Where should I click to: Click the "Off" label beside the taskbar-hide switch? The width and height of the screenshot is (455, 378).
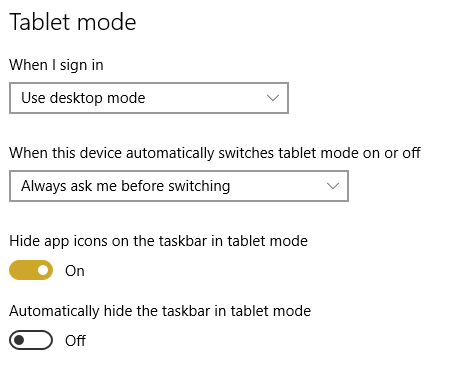(75, 341)
